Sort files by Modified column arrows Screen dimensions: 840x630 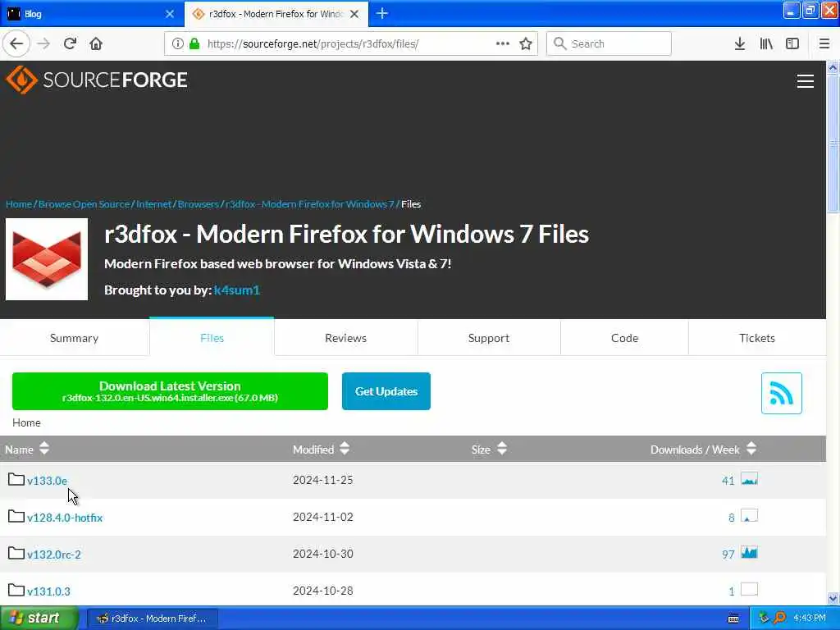coord(345,449)
